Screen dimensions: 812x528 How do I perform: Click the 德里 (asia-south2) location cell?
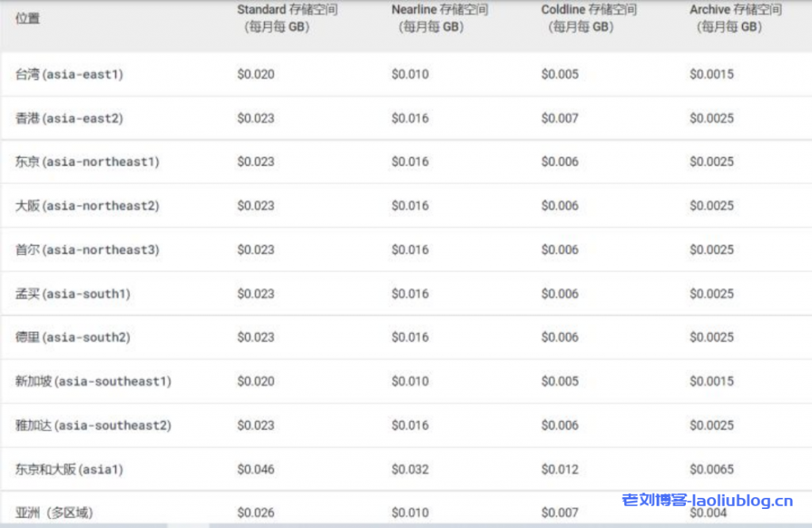pos(73,338)
